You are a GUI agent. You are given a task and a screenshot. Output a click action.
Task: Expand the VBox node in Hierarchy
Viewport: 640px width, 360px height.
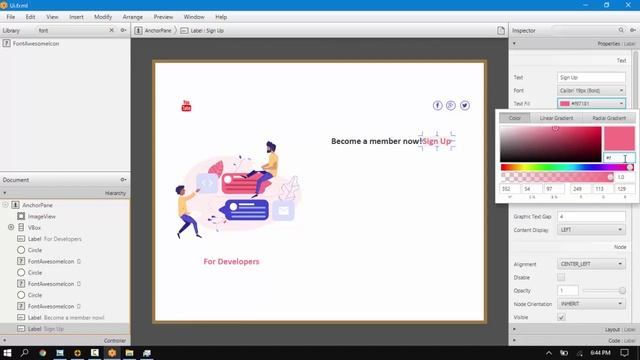point(11,227)
